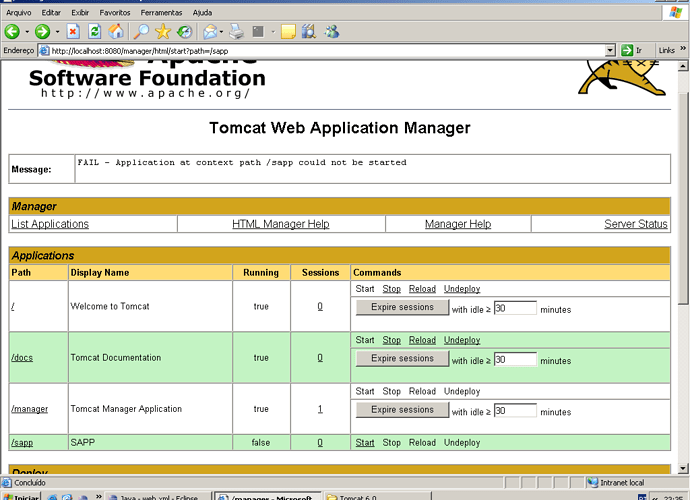The image size is (690, 500).
Task: Go to the Home page icon
Action: point(116,31)
